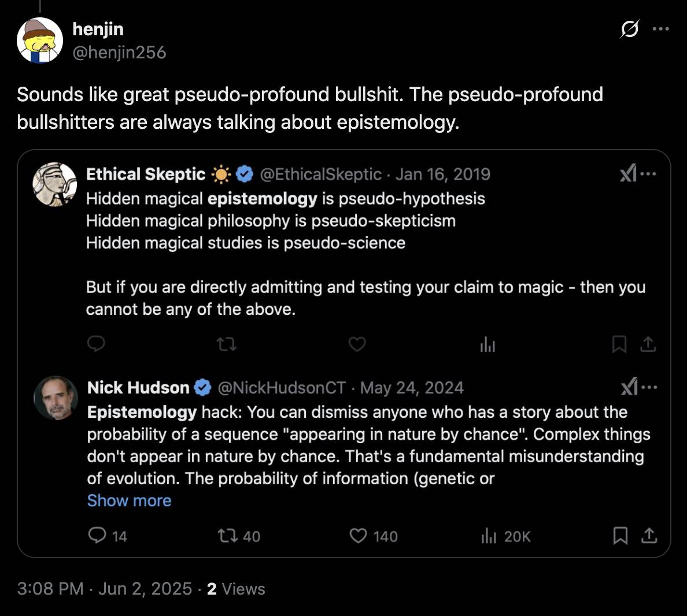This screenshot has height=616, width=687.
Task: Click the @henjin256 handle
Action: pyautogui.click(x=119, y=53)
